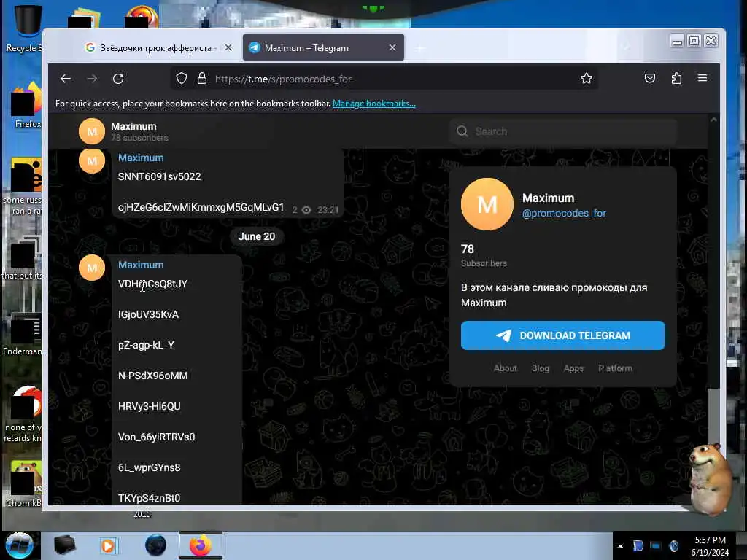Go back with the browser back arrow
The height and width of the screenshot is (560, 747).
(x=66, y=79)
